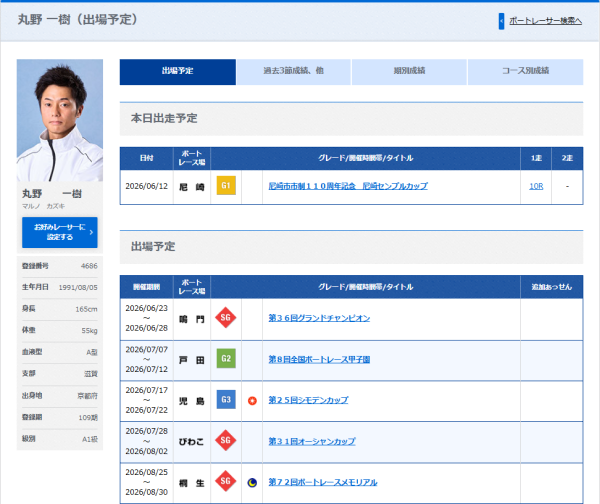
Task: Open 第36回グランドチャンピオン link
Action: pyautogui.click(x=319, y=318)
